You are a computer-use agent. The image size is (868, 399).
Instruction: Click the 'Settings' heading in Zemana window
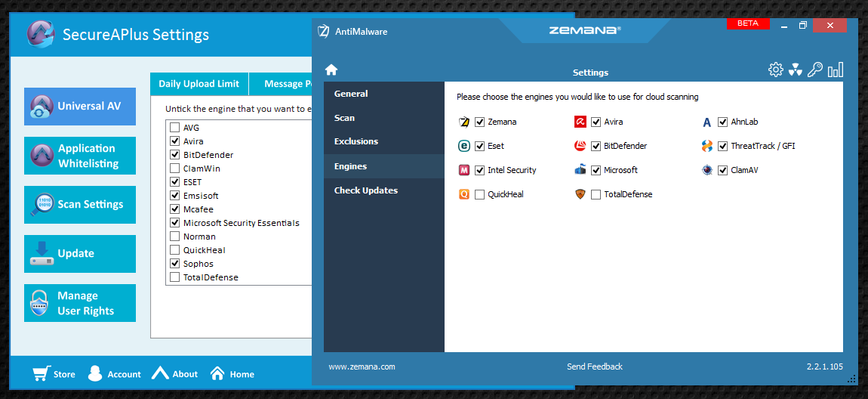point(591,73)
